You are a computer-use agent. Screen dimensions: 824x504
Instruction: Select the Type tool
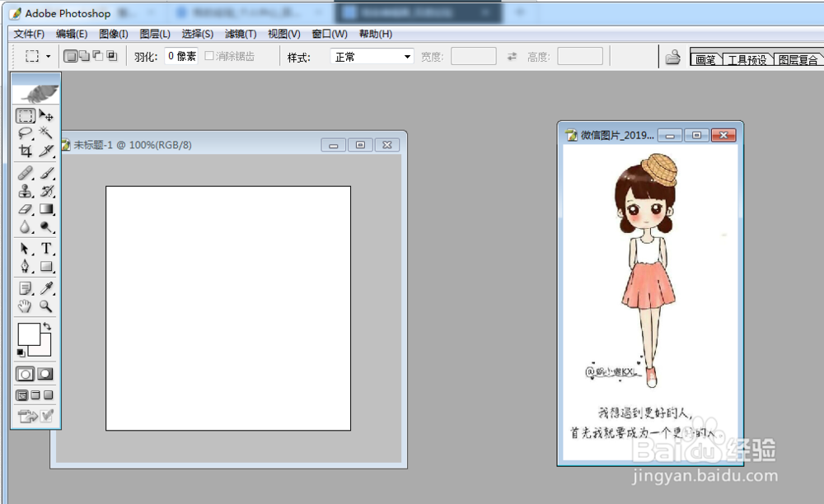(x=46, y=249)
